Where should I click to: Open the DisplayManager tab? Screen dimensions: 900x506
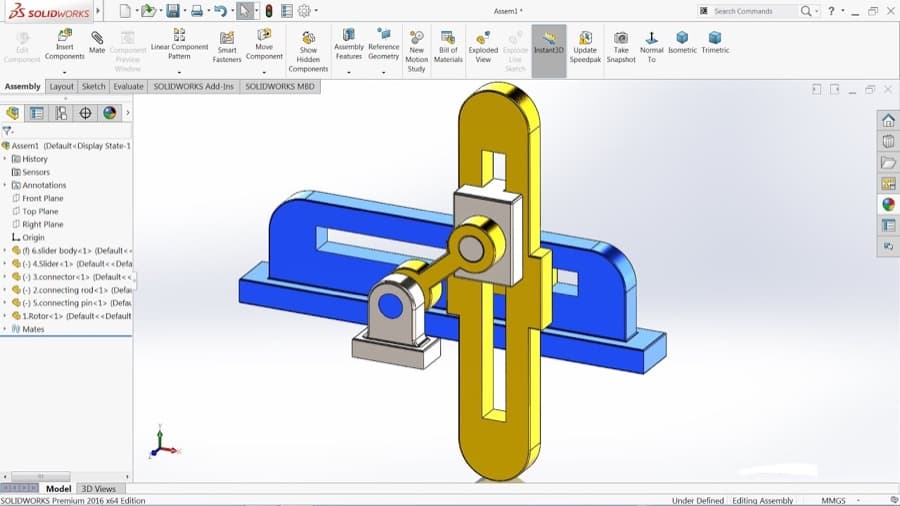tap(110, 113)
